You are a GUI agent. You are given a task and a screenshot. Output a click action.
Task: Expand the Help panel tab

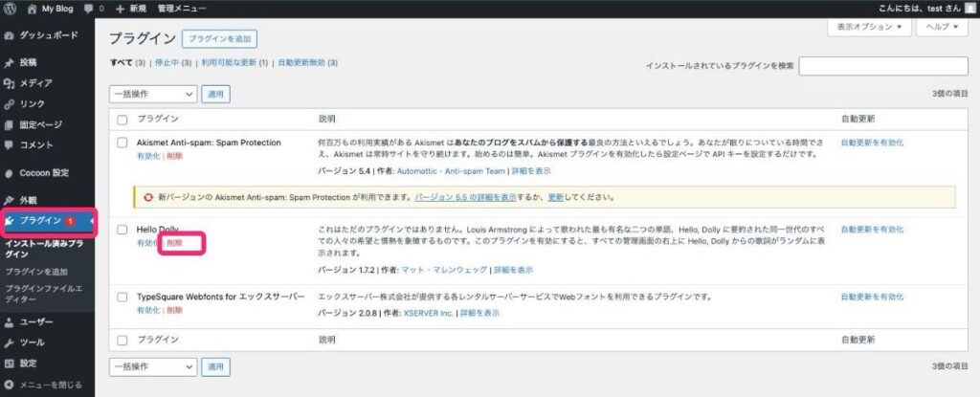[943, 28]
